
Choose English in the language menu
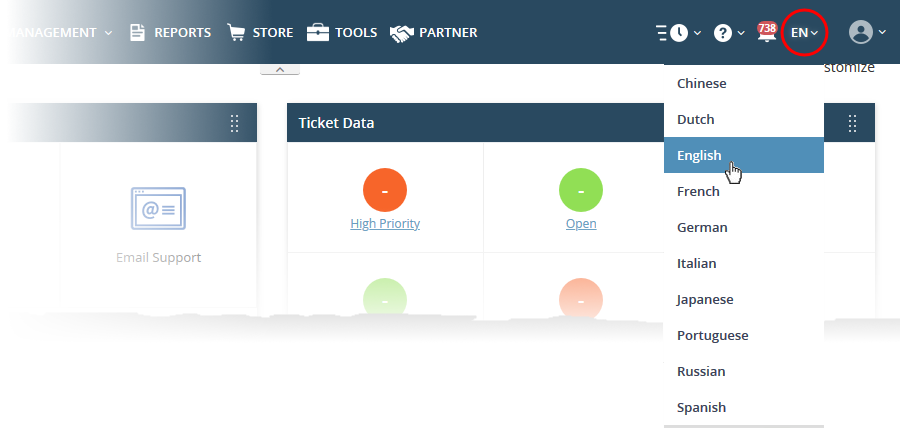point(744,155)
